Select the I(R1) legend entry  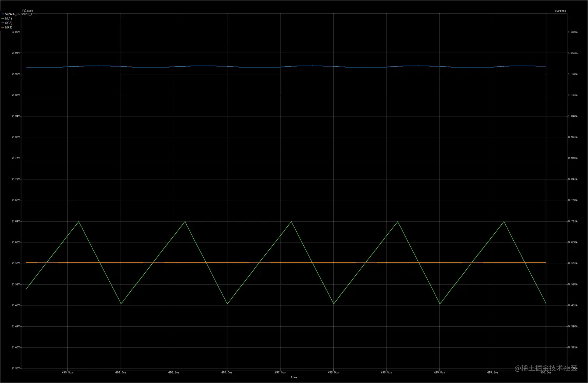pyautogui.click(x=7, y=27)
